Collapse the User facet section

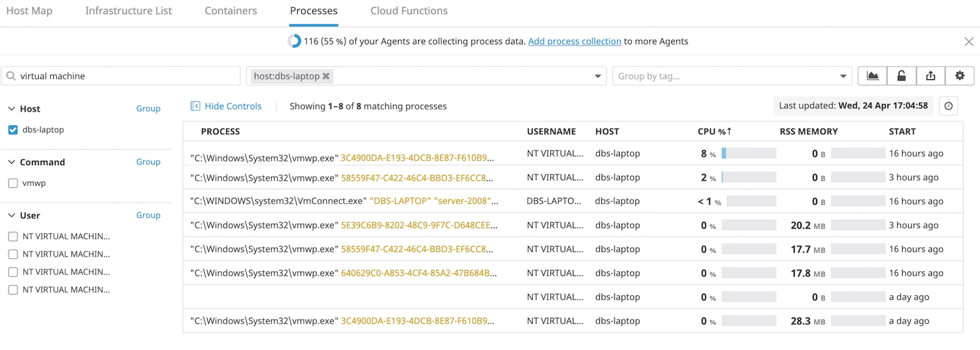[12, 215]
